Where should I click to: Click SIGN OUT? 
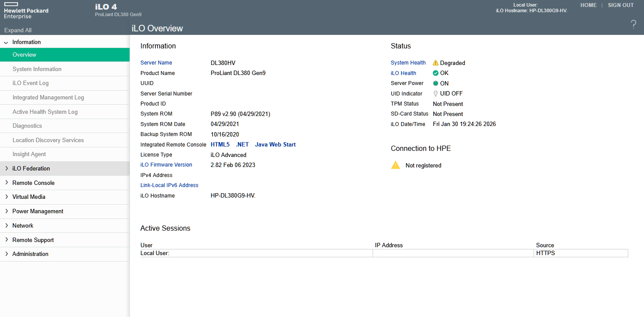click(x=620, y=5)
